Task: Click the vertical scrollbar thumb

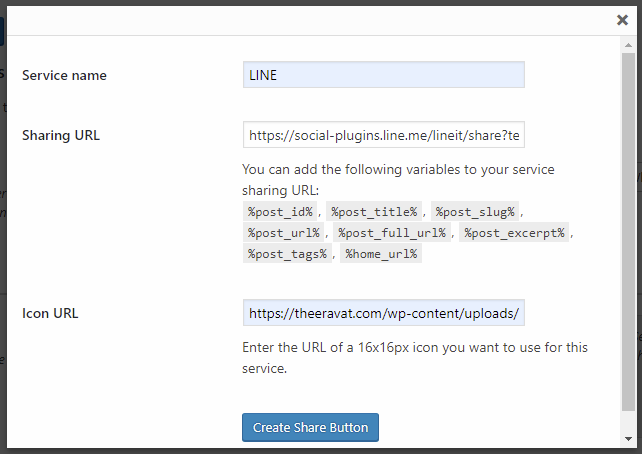Action: [628, 231]
